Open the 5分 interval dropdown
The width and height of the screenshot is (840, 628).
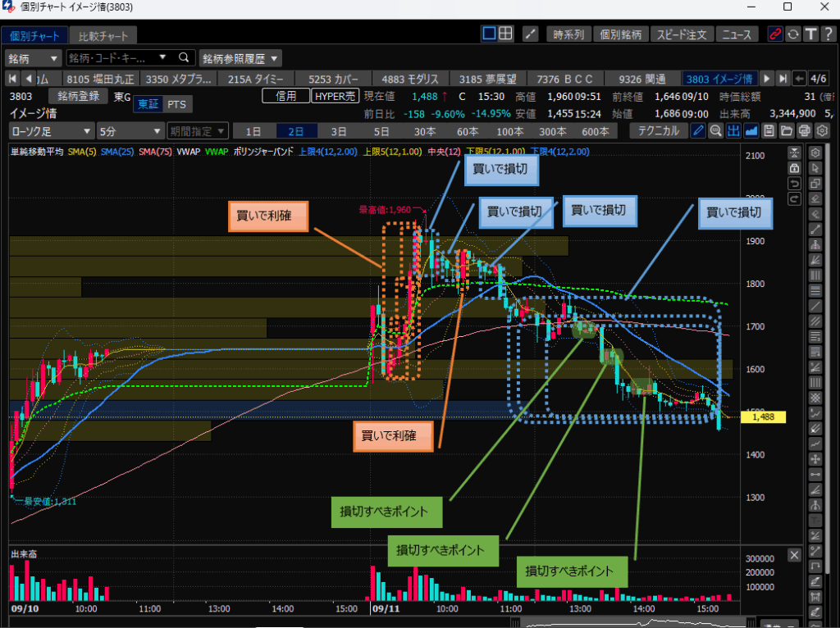tap(129, 131)
